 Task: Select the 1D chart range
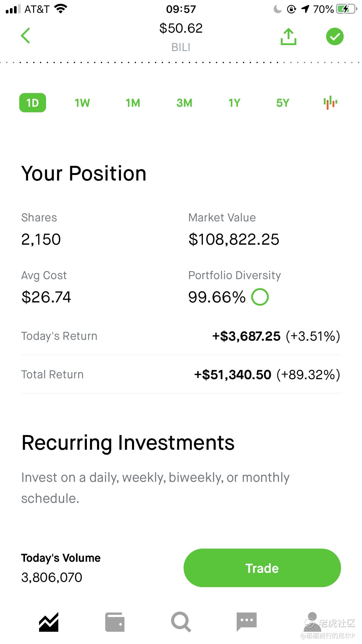pos(33,103)
